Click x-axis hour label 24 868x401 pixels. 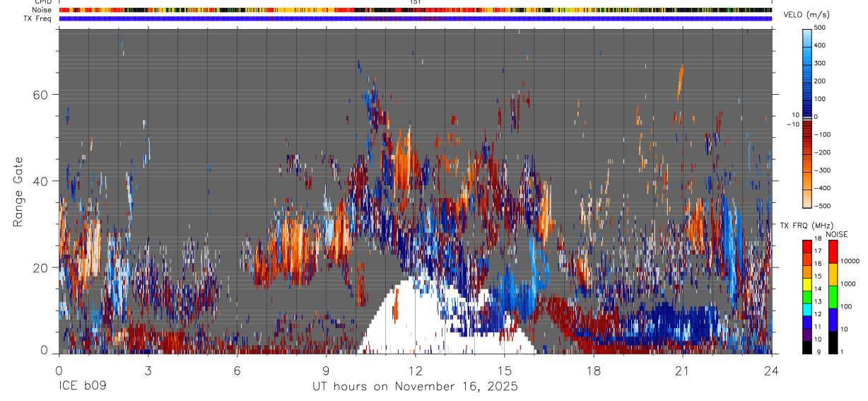(x=772, y=371)
